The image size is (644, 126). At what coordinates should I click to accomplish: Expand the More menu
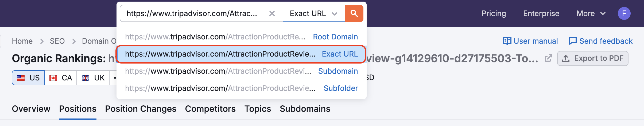[591, 13]
